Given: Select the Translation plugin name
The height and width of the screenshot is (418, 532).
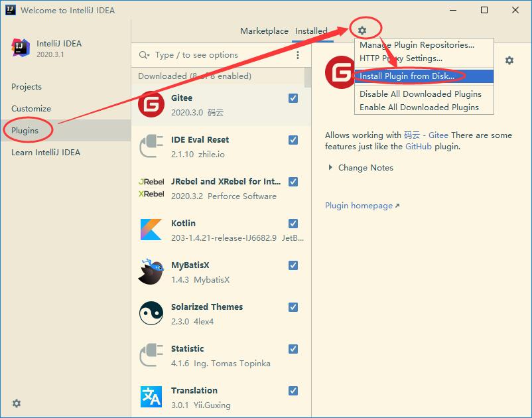Looking at the screenshot, I should (194, 391).
